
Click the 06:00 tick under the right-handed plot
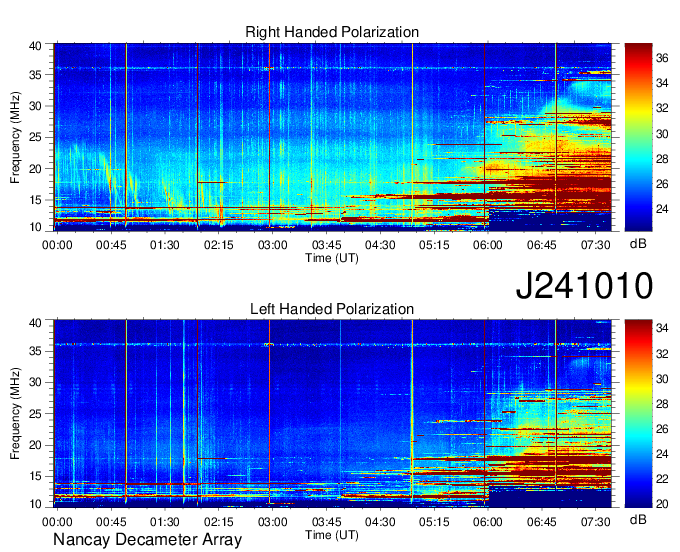[488, 245]
